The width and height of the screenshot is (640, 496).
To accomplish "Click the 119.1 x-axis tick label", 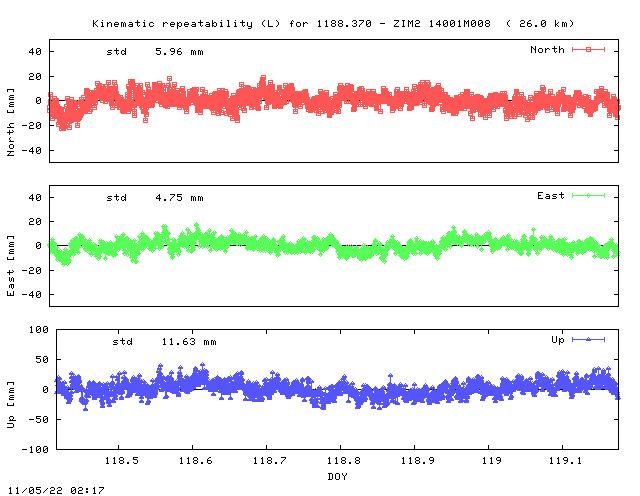I will pos(565,461).
